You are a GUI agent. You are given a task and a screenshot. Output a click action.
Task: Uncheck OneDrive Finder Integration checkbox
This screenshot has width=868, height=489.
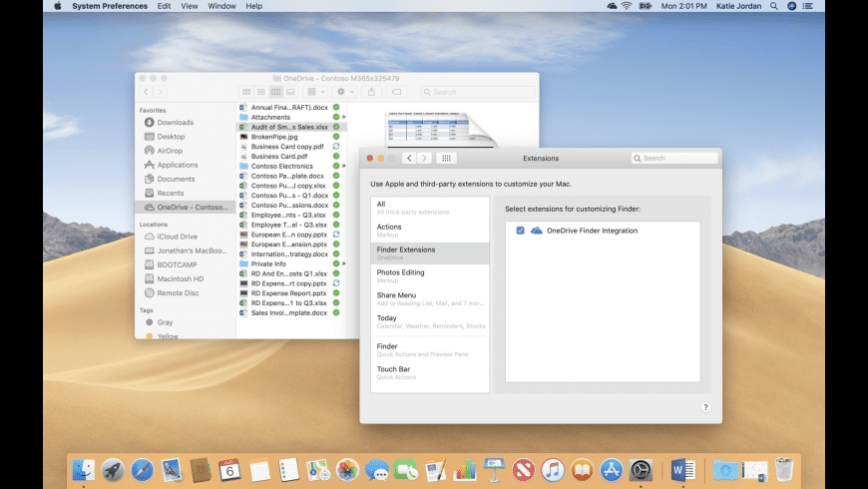520,231
